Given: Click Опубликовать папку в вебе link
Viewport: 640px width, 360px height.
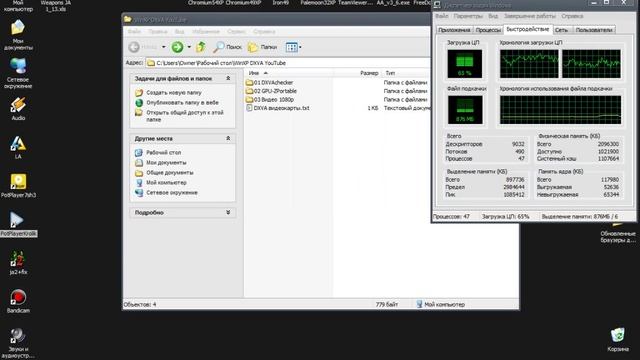Looking at the screenshot, I should [x=182, y=102].
